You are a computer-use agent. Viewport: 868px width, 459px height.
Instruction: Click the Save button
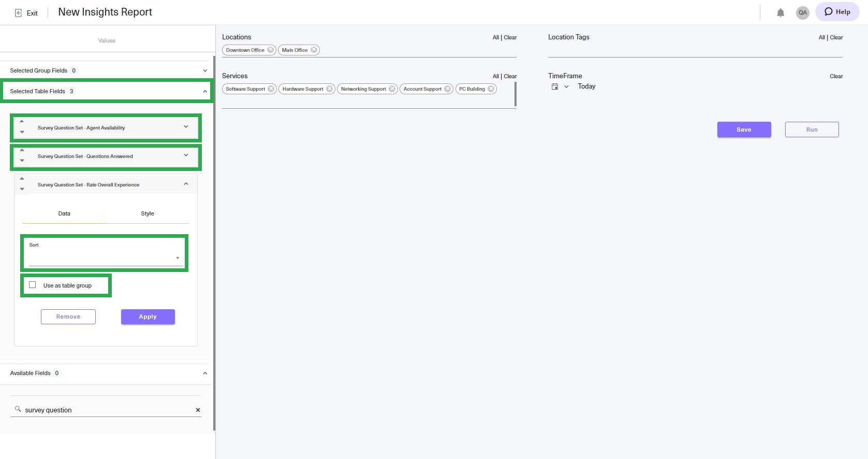[744, 130]
